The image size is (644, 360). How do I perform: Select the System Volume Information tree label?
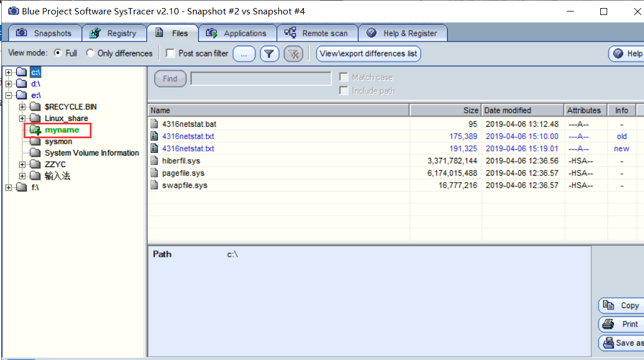point(92,153)
